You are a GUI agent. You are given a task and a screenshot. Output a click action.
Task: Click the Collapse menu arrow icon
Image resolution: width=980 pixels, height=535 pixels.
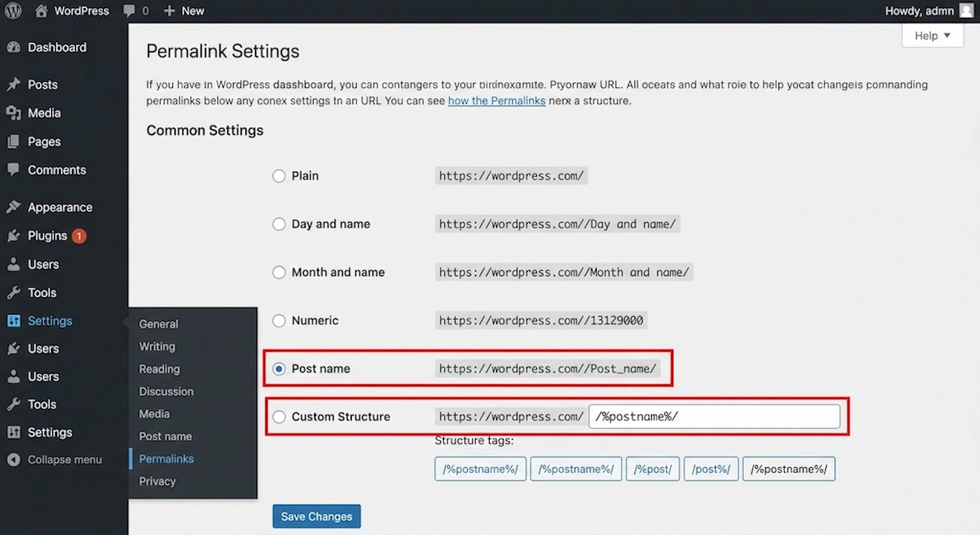tap(14, 459)
